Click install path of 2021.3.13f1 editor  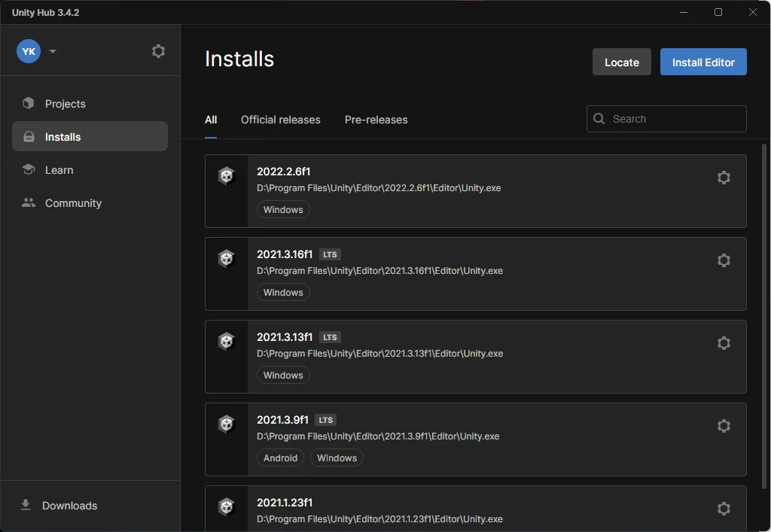[379, 354]
